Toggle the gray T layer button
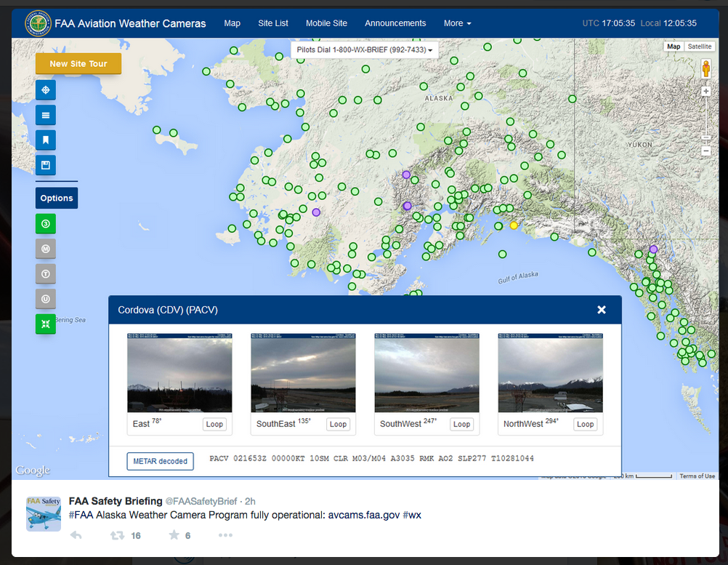 tap(46, 273)
